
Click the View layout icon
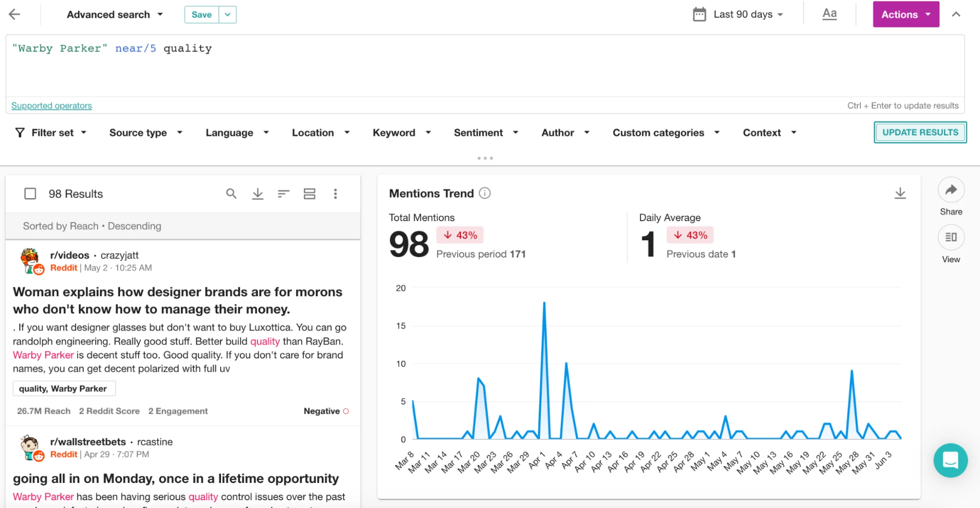click(x=951, y=237)
